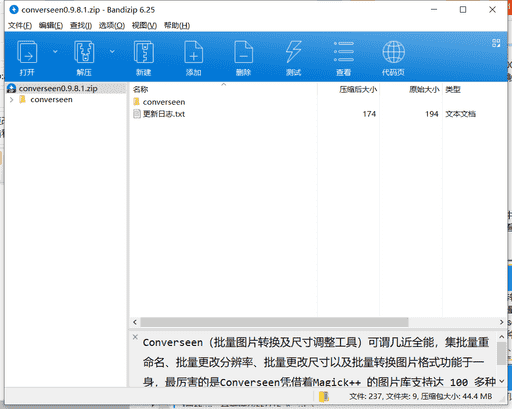Click the sort arrow above the 名称 column
This screenshot has width=512, height=409.
tap(224, 85)
